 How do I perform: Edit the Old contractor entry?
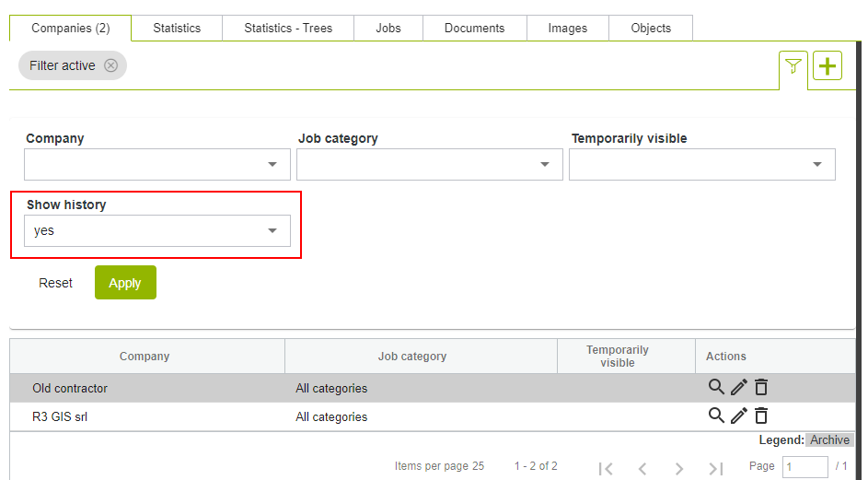point(738,388)
